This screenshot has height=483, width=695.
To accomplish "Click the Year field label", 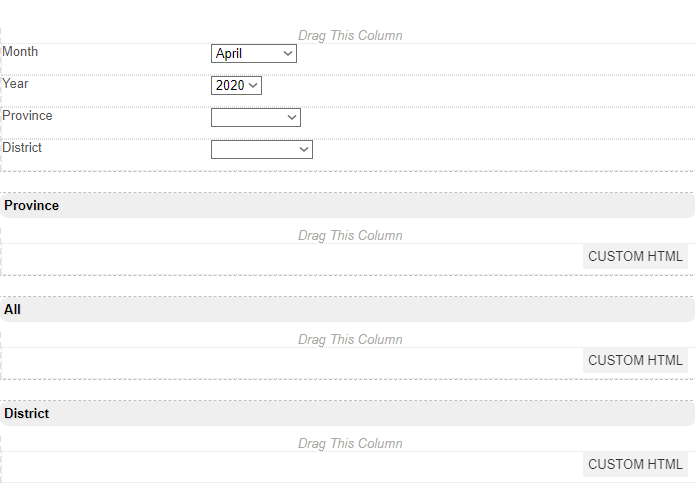I will [x=16, y=84].
